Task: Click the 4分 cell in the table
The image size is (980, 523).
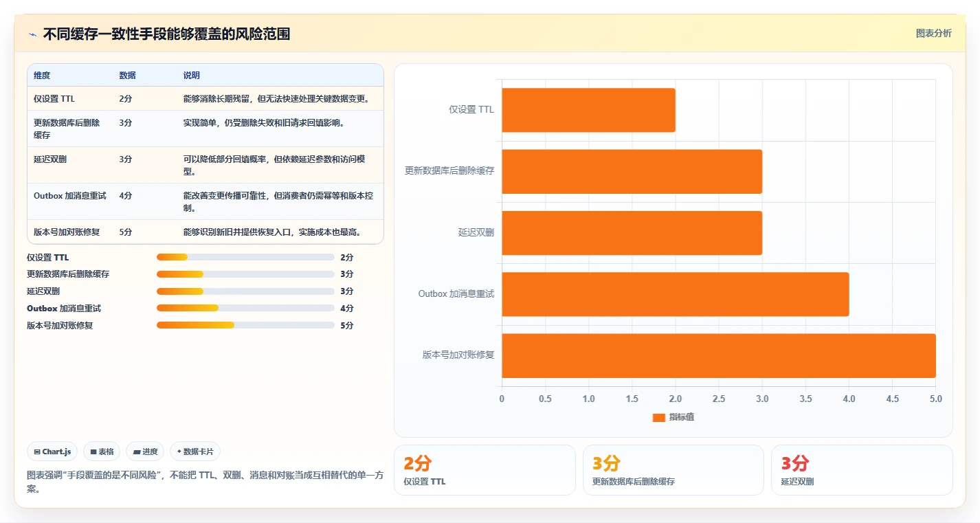Action: [x=126, y=195]
